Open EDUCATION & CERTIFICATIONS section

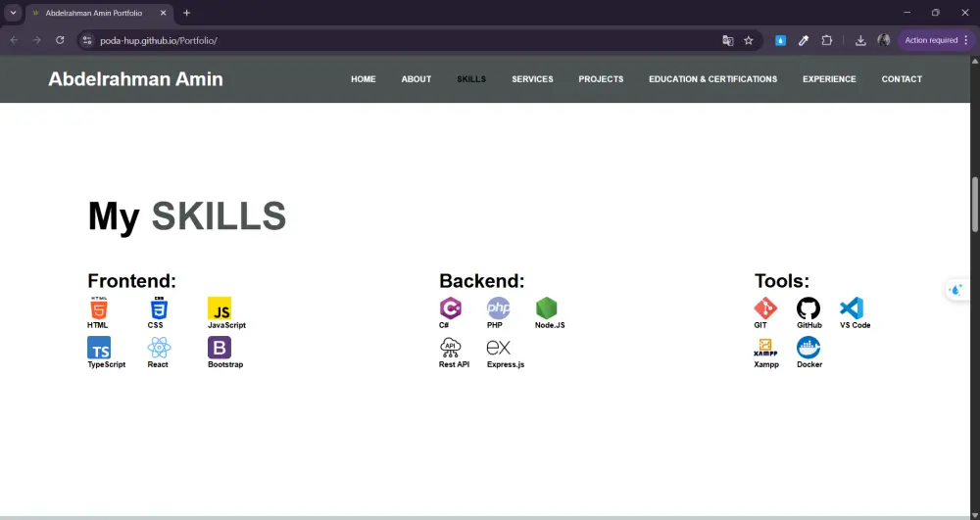tap(713, 79)
